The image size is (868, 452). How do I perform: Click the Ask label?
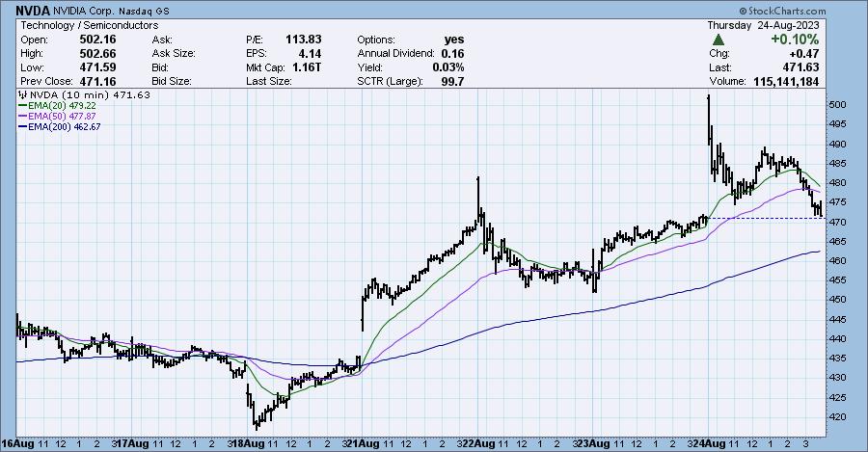(x=162, y=40)
